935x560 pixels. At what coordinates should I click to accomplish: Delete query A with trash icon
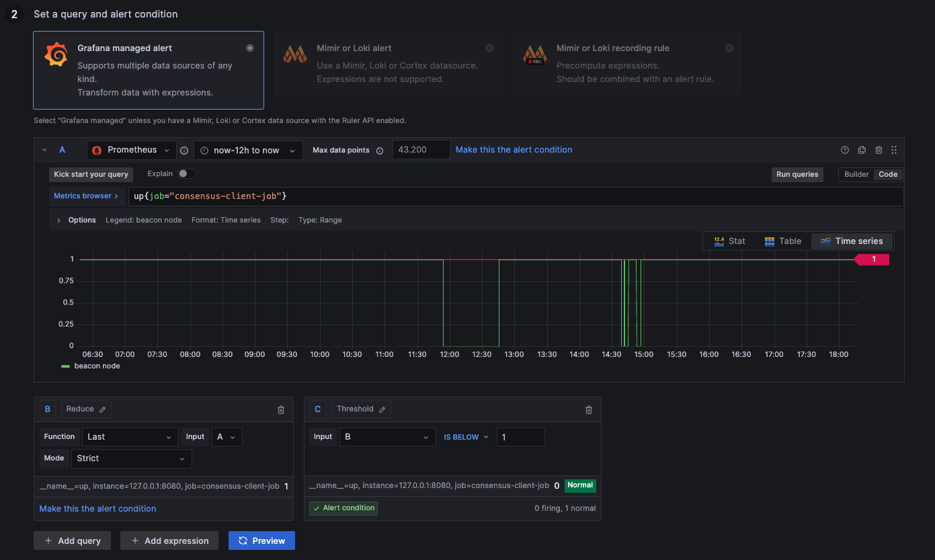(x=879, y=150)
